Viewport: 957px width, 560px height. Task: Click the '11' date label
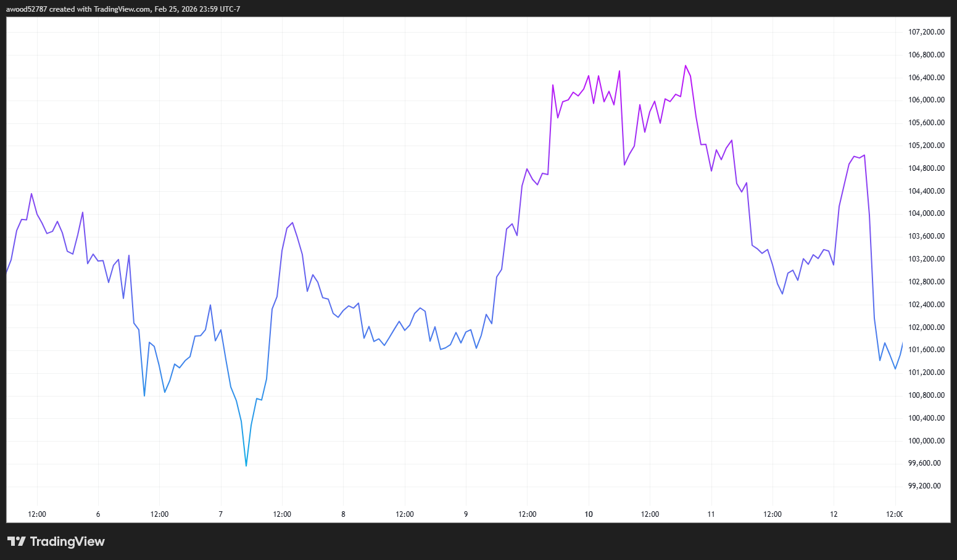point(711,514)
